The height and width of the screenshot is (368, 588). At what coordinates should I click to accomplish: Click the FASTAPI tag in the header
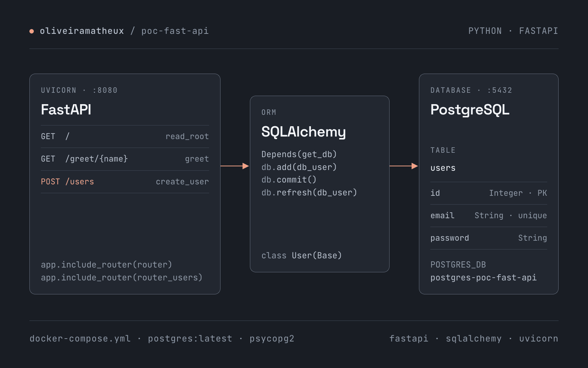(x=538, y=31)
